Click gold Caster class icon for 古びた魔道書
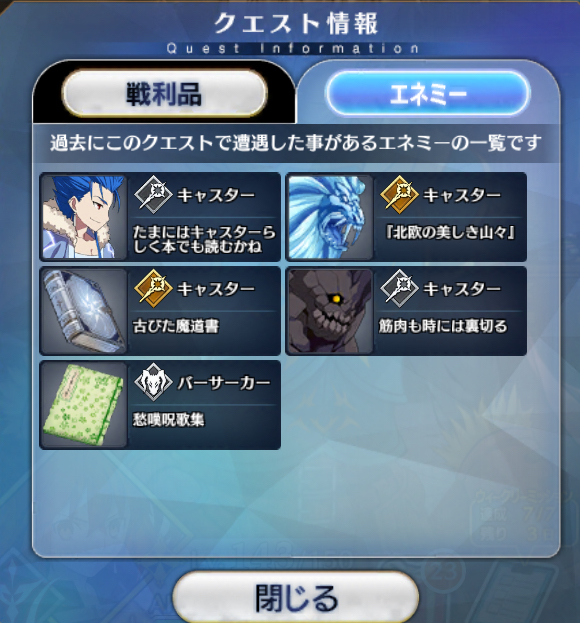Image resolution: width=580 pixels, height=623 pixels. click(x=153, y=288)
